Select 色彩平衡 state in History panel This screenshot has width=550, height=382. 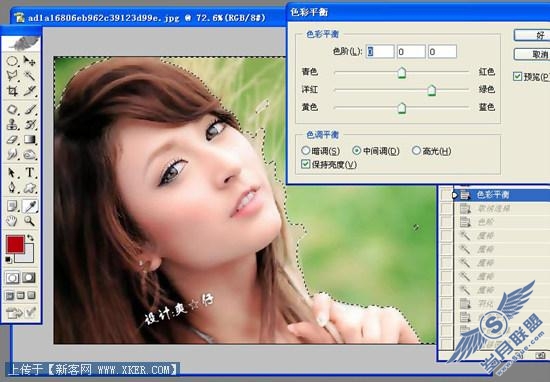point(502,195)
